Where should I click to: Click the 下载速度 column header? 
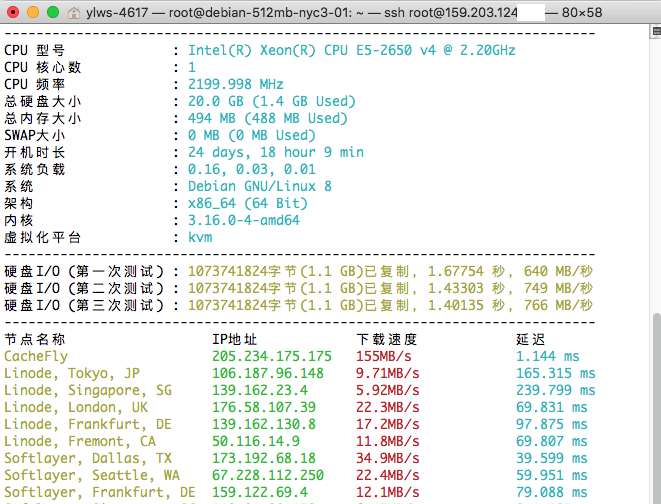click(x=387, y=339)
